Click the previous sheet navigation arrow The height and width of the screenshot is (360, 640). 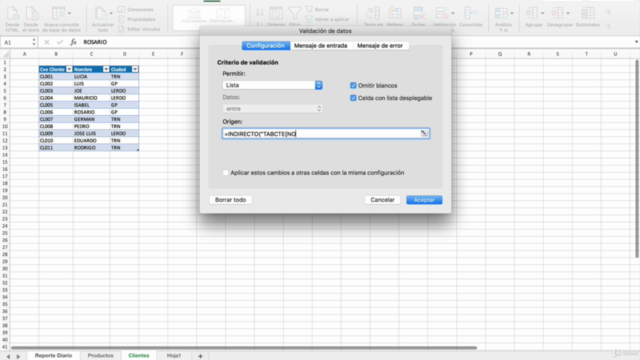[8, 356]
